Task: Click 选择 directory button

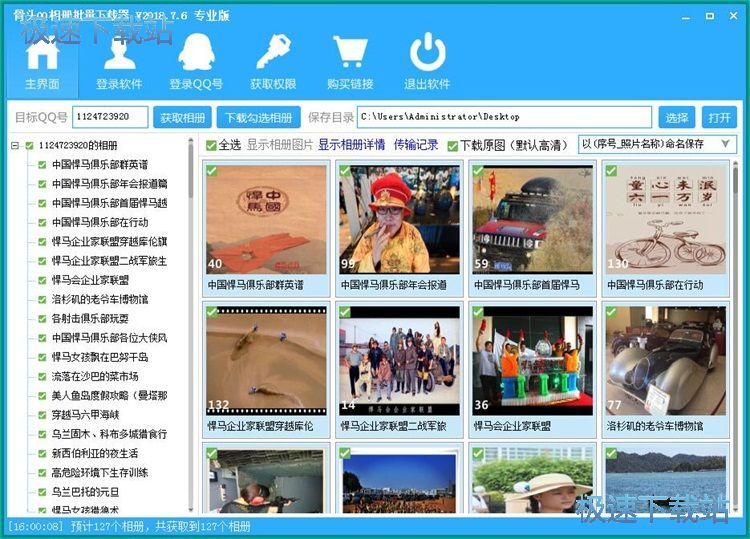Action: coord(677,117)
